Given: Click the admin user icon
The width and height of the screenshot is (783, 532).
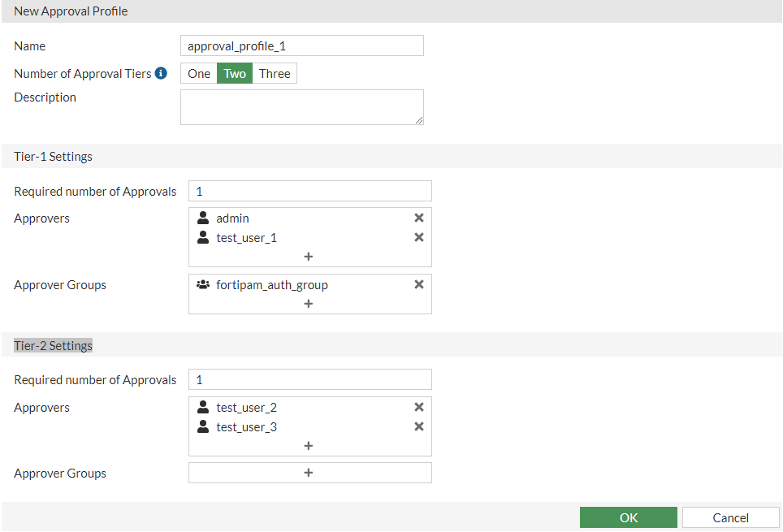Looking at the screenshot, I should [203, 218].
